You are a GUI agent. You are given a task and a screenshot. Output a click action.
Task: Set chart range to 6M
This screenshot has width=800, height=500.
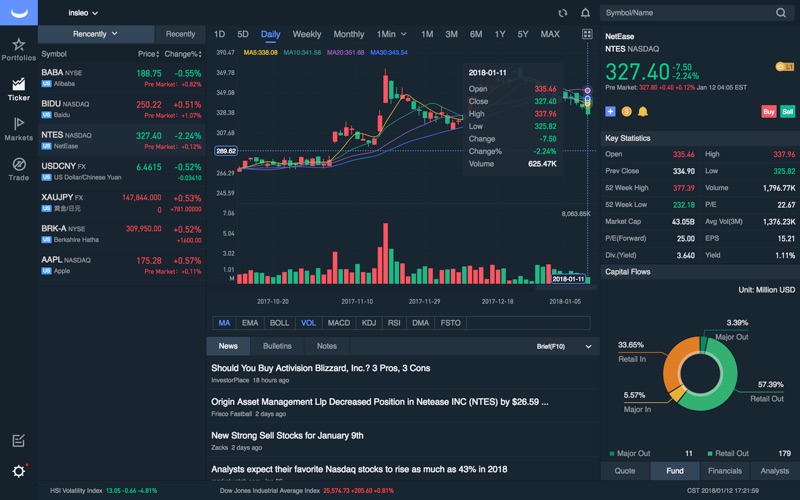click(x=476, y=34)
